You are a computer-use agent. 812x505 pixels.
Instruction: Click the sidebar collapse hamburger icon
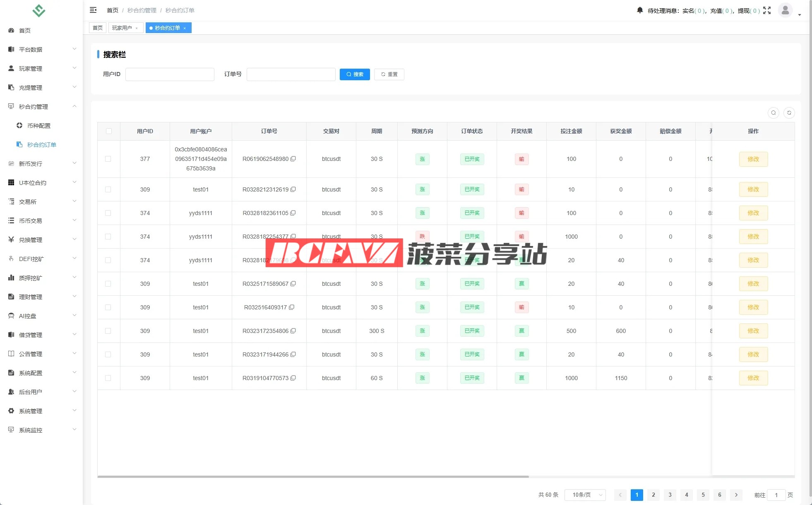click(93, 10)
